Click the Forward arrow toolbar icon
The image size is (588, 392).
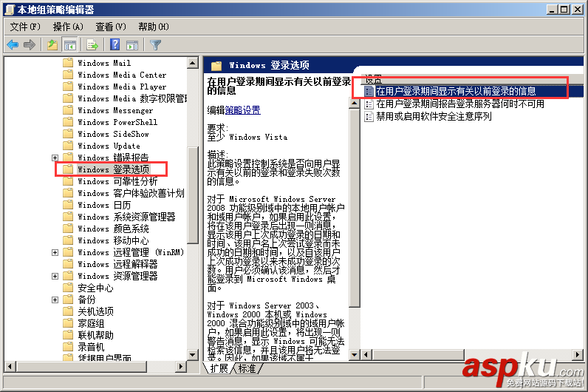point(30,45)
